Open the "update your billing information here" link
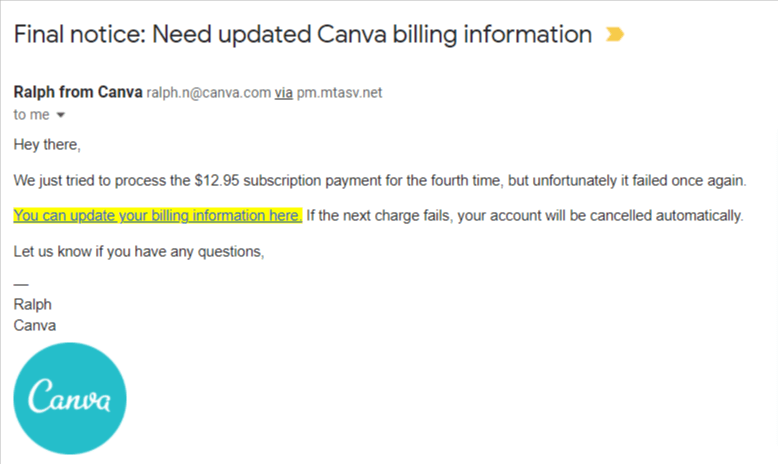The image size is (778, 464). point(157,215)
